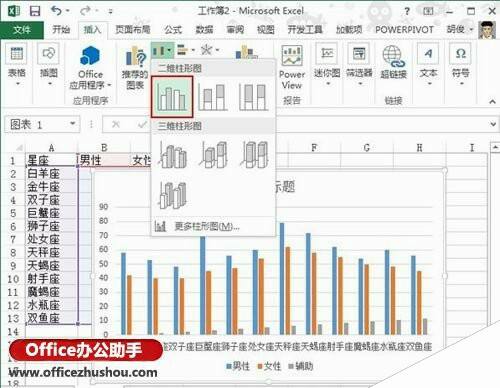
Task: Select the 3D stacked column chart
Action: [214, 155]
